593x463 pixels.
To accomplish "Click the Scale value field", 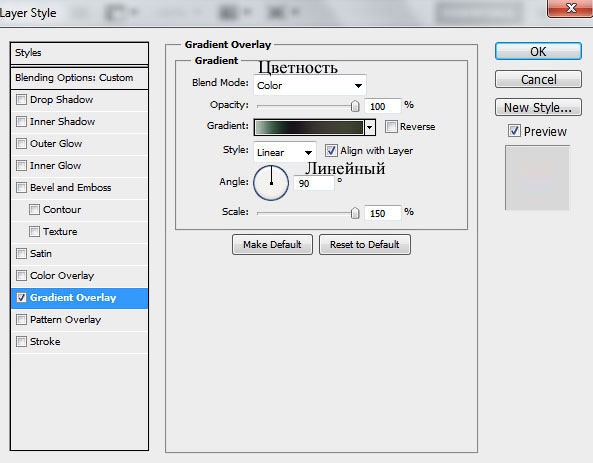I will click(382, 213).
